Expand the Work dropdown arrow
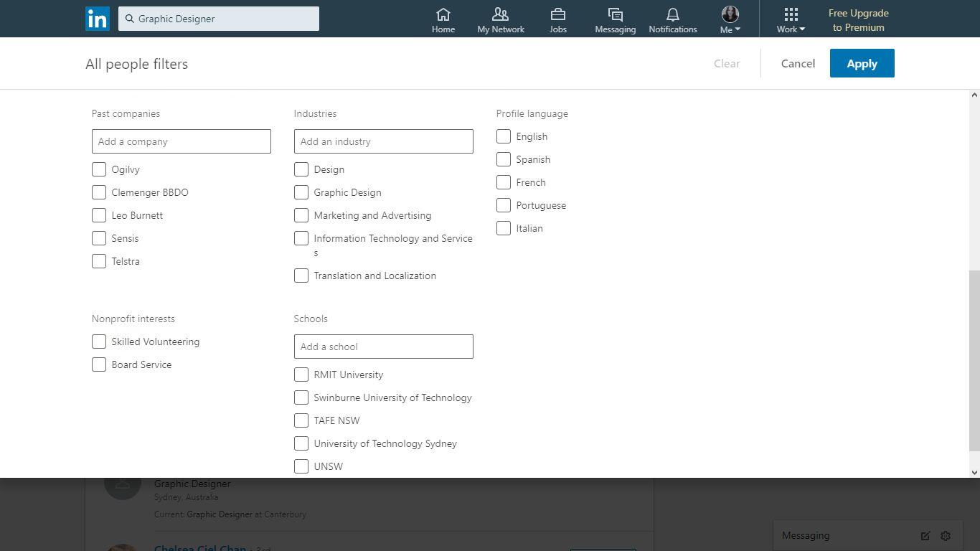980x551 pixels. point(802,29)
